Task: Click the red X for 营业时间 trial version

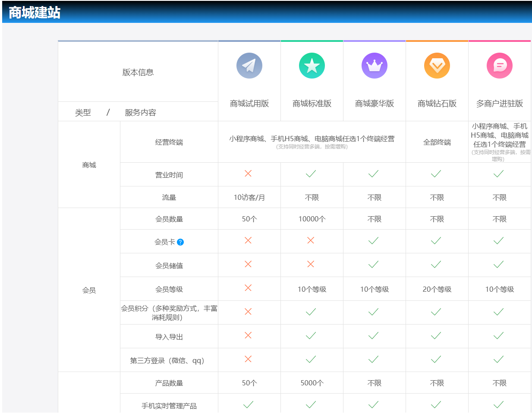Action: point(249,174)
